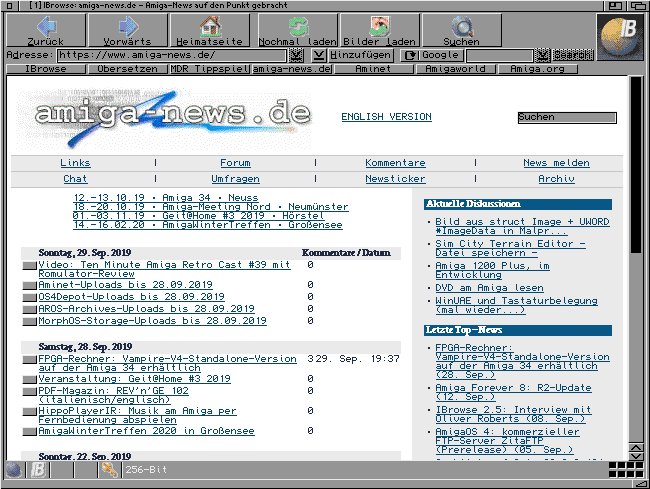
Task: Open AROS-Archives-Uploads bis 28.09.2019 article
Action: click(146, 309)
